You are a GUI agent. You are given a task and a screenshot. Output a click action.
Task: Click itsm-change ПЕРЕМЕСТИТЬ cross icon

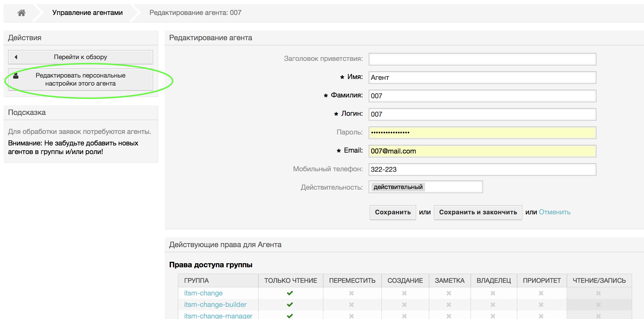point(351,293)
